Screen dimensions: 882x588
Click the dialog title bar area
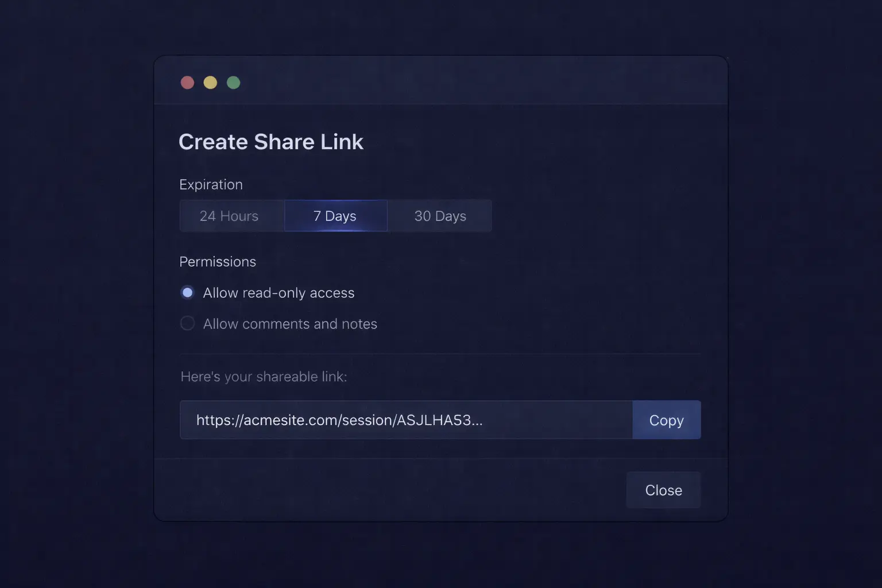(441, 82)
